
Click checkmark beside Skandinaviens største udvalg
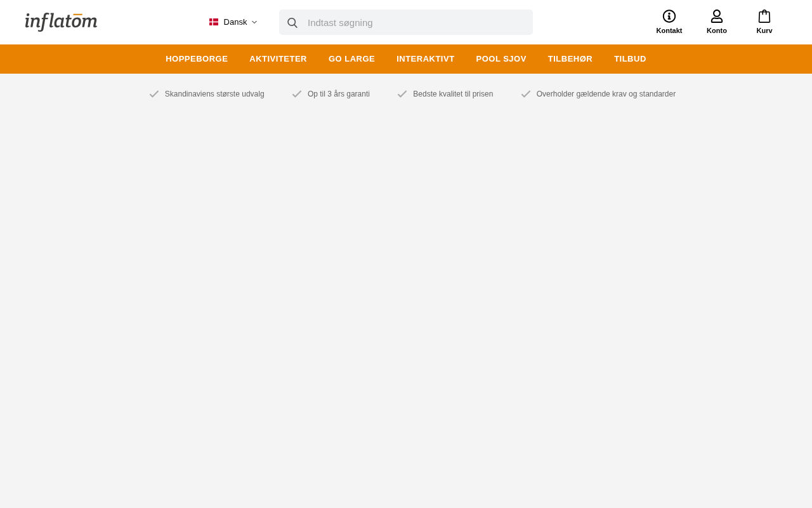[154, 94]
